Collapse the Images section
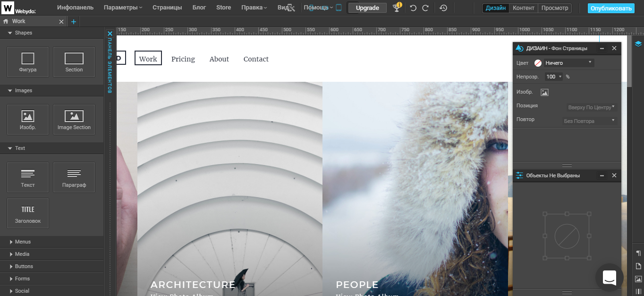This screenshot has height=296, width=644. [x=52, y=90]
